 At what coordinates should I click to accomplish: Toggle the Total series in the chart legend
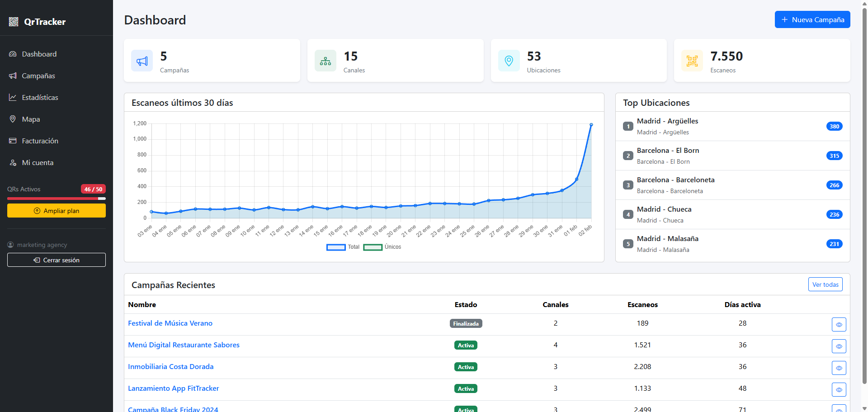tap(344, 247)
